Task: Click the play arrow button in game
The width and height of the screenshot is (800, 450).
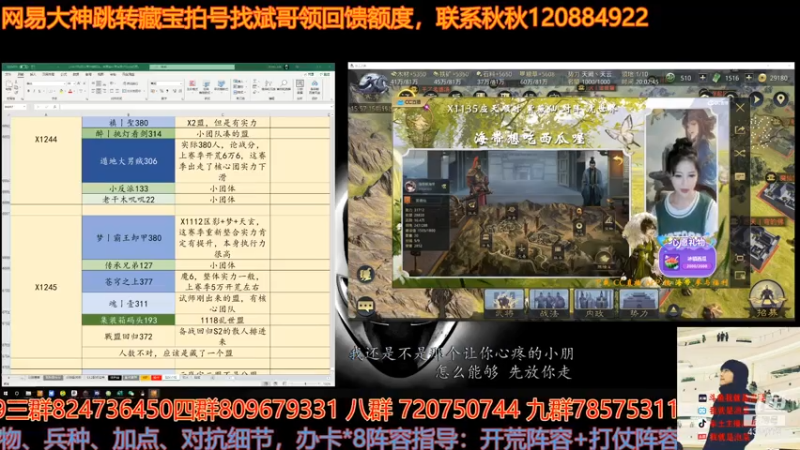Action: tap(757, 99)
